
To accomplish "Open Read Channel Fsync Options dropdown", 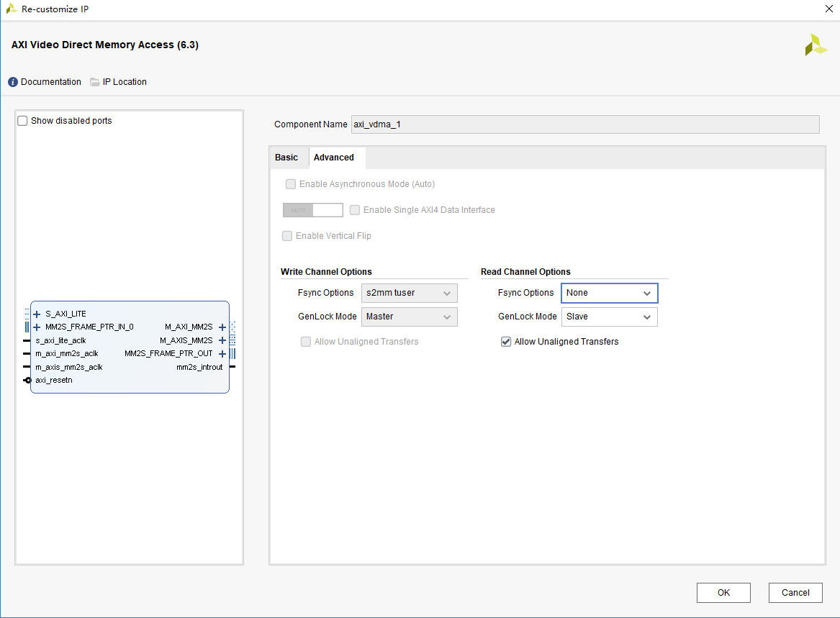I will [609, 293].
